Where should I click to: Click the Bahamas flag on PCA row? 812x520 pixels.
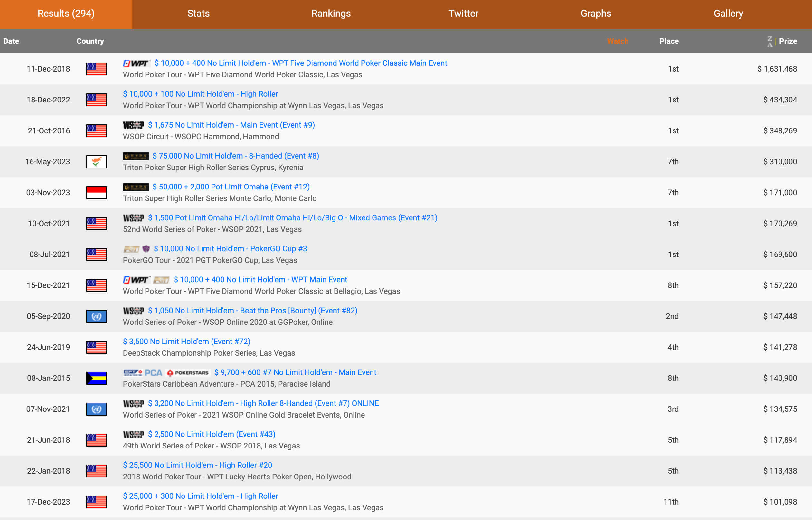tap(97, 378)
